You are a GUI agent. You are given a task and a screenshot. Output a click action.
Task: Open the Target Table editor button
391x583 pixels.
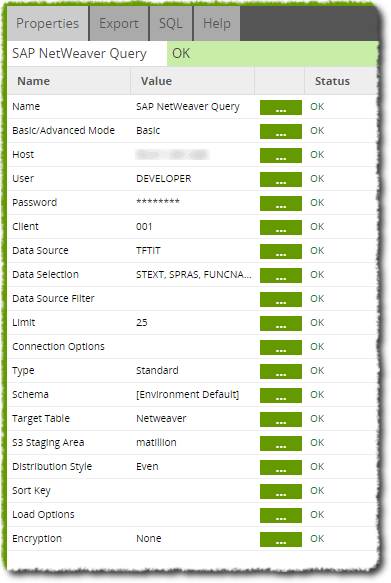[281, 419]
